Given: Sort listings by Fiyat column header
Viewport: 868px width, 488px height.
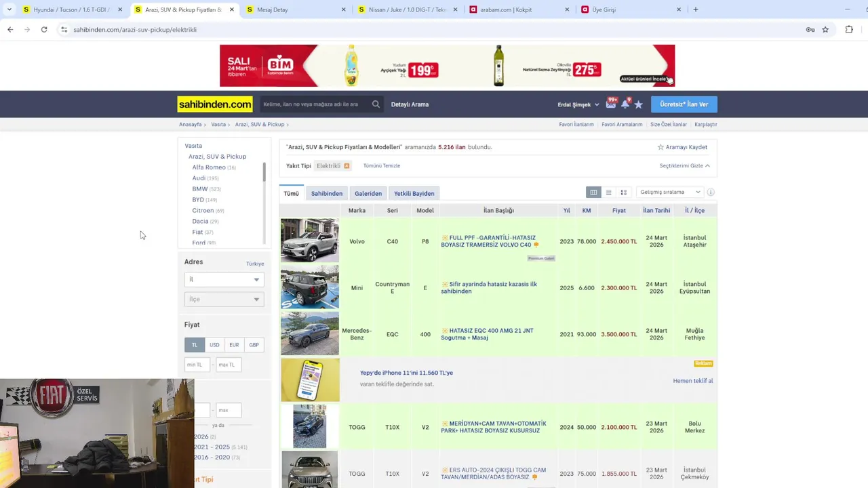Looking at the screenshot, I should (x=619, y=211).
